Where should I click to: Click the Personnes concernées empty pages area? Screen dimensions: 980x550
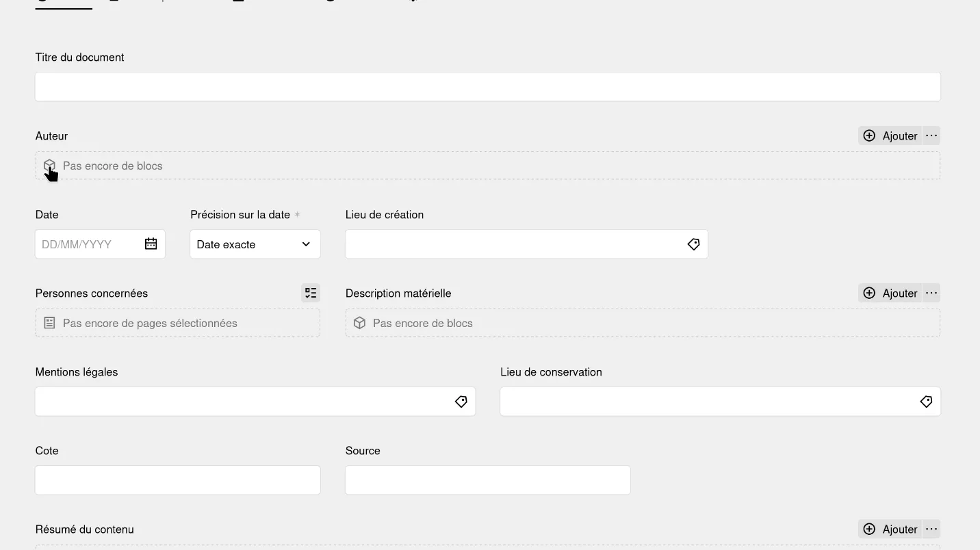coord(178,323)
